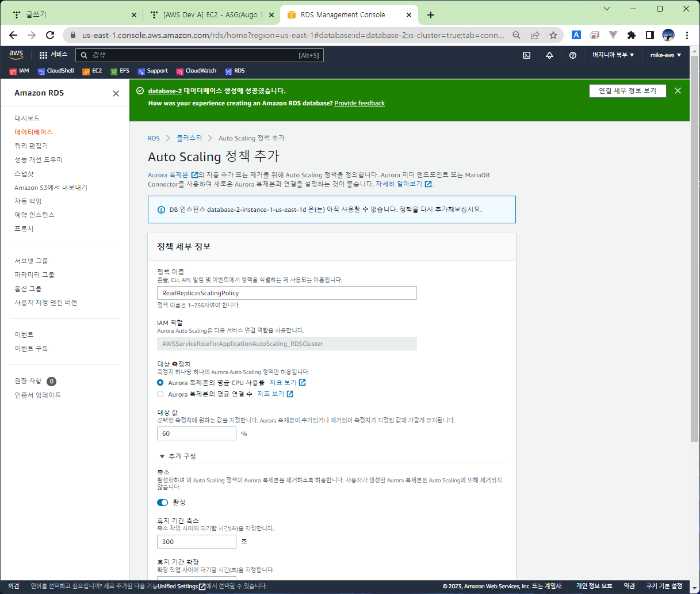The height and width of the screenshot is (594, 700).
Task: Open 권장 사항 in the sidebar
Action: click(28, 381)
